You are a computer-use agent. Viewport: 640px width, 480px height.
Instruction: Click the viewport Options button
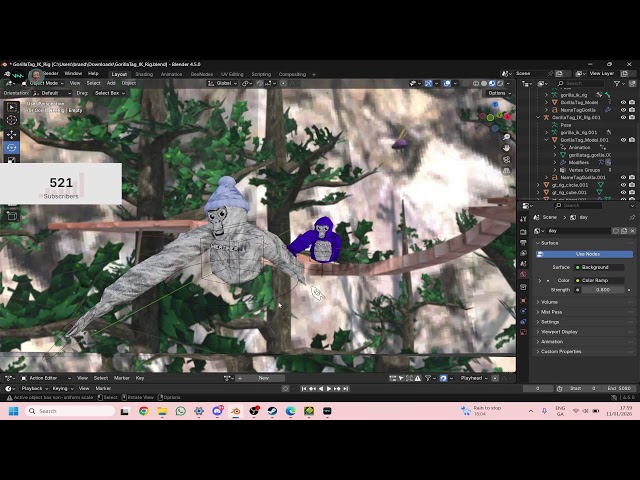pos(499,93)
